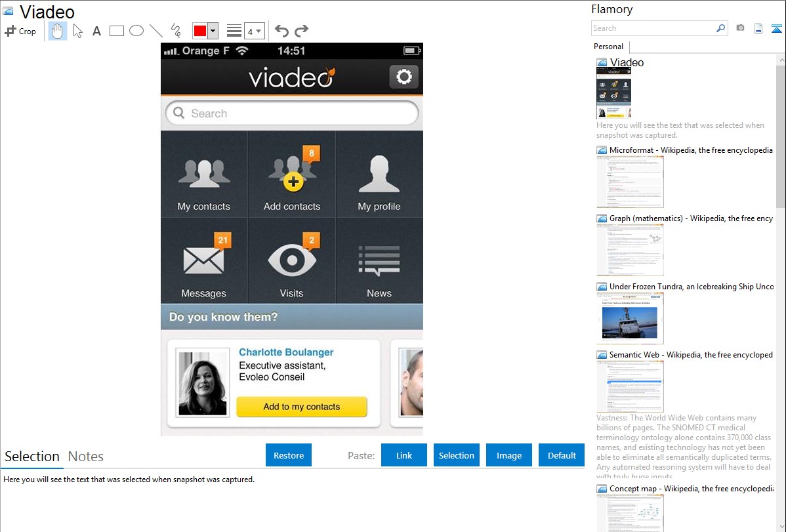The height and width of the screenshot is (532, 786).
Task: Choose the arrow pointer tool
Action: (77, 31)
